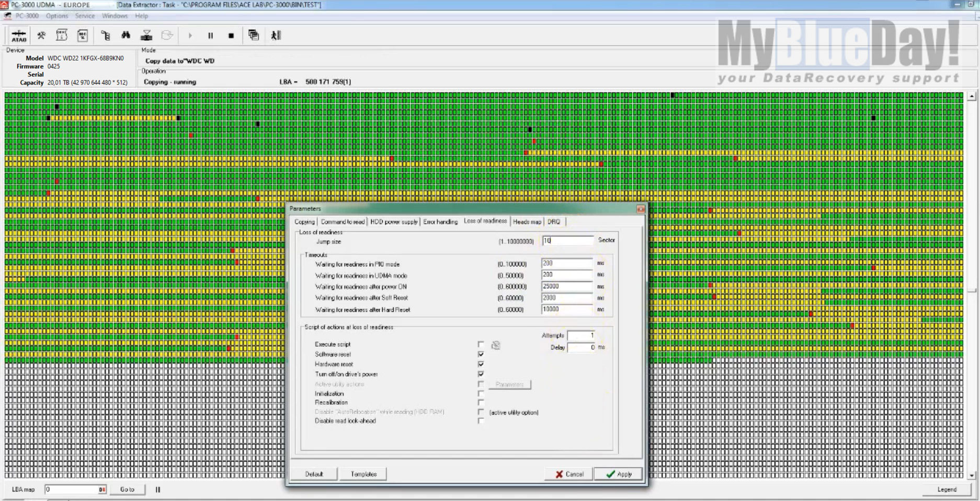This screenshot has width=980, height=501.
Task: Click the Templates button
Action: 363,474
